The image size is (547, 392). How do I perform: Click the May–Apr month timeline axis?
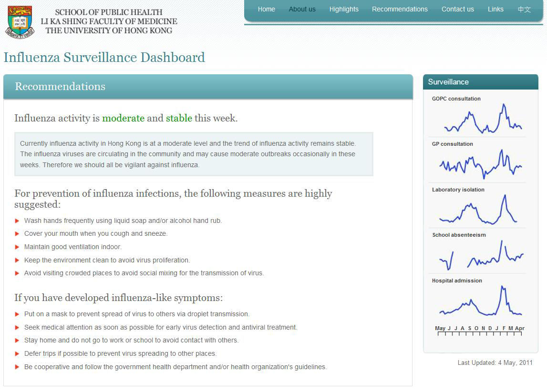pyautogui.click(x=479, y=331)
